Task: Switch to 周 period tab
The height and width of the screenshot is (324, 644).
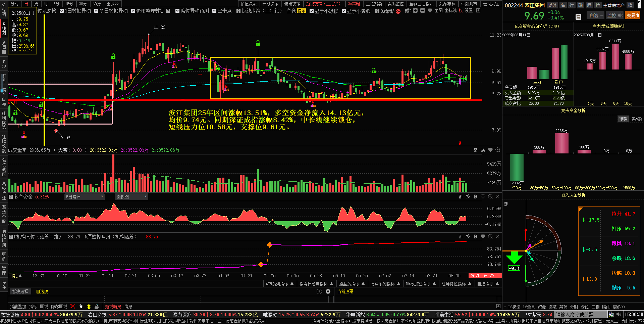Action: (36, 4)
